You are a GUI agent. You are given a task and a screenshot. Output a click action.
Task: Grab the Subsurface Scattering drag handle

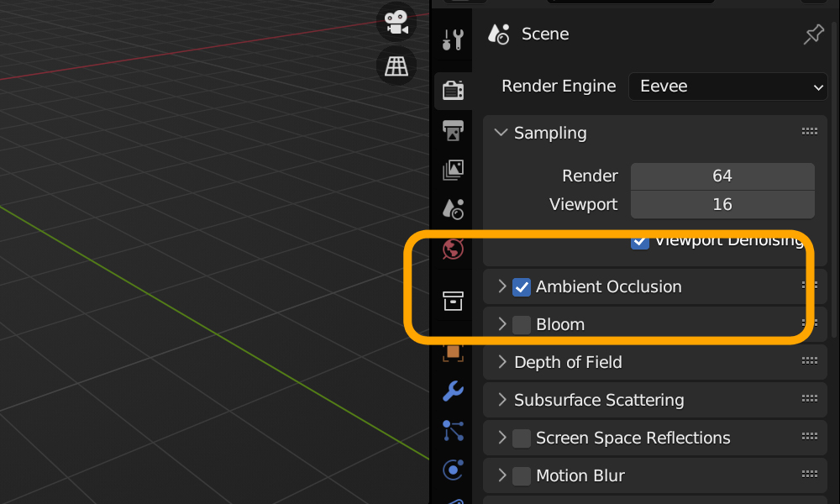click(x=810, y=398)
